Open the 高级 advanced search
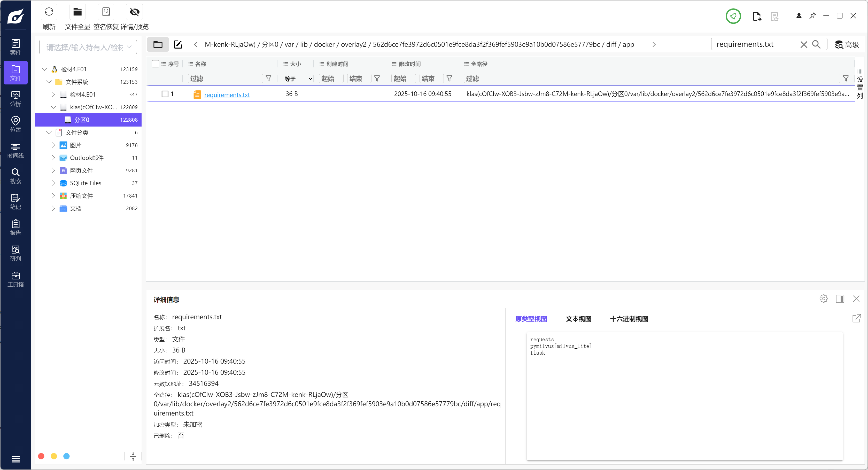Screen dimensions: 868x470 pos(847,44)
